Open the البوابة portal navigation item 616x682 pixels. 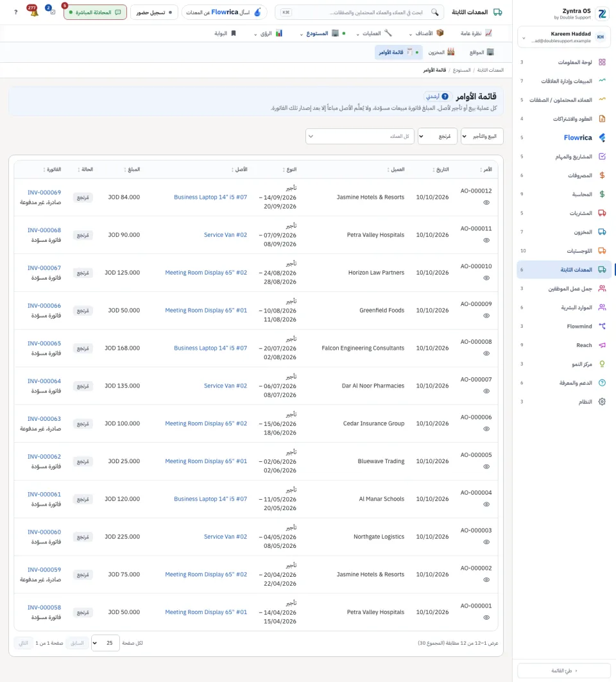pyautogui.click(x=225, y=33)
